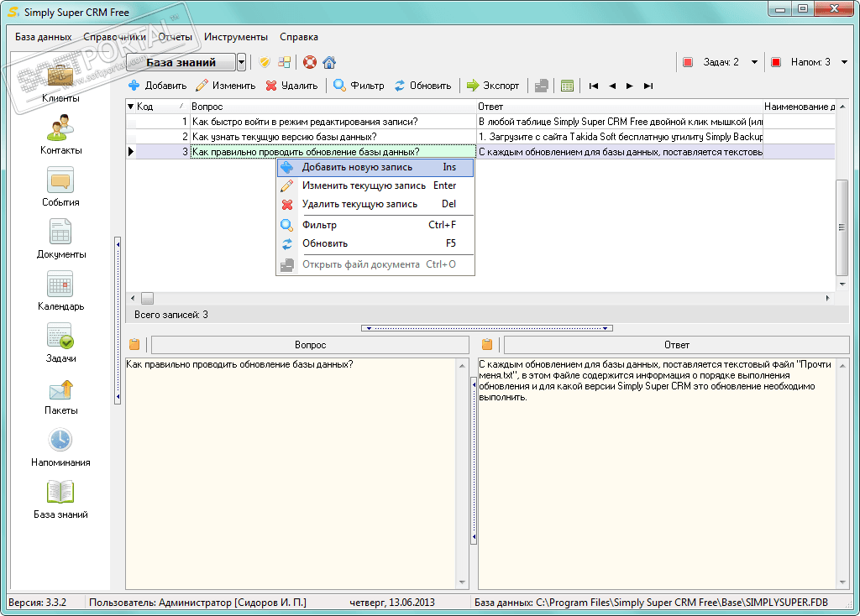Go to Контакты in the sidebar

tap(60, 135)
